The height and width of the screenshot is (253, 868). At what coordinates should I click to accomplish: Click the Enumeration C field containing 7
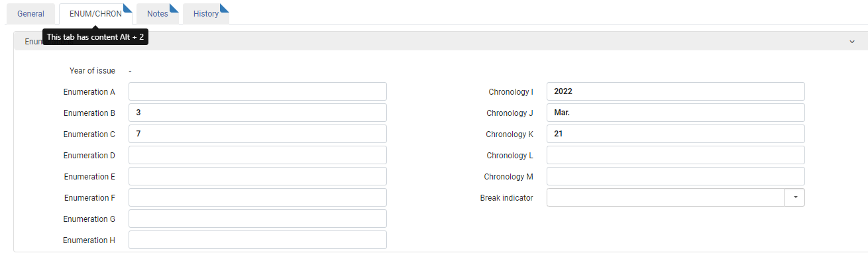click(258, 134)
